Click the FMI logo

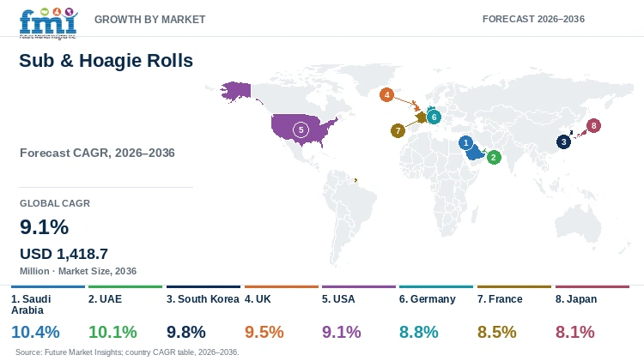pyautogui.click(x=48, y=23)
